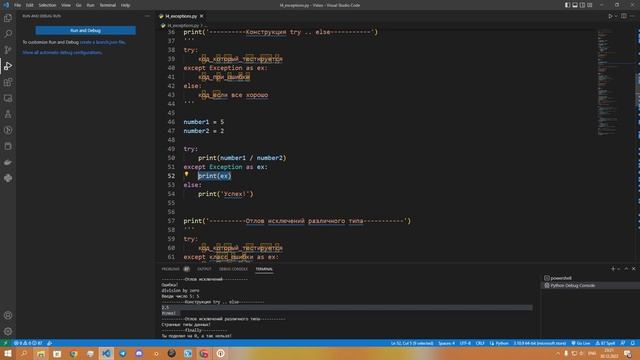The width and height of the screenshot is (640, 360).
Task: Select Python interpreter version in status bar
Action: point(540,343)
